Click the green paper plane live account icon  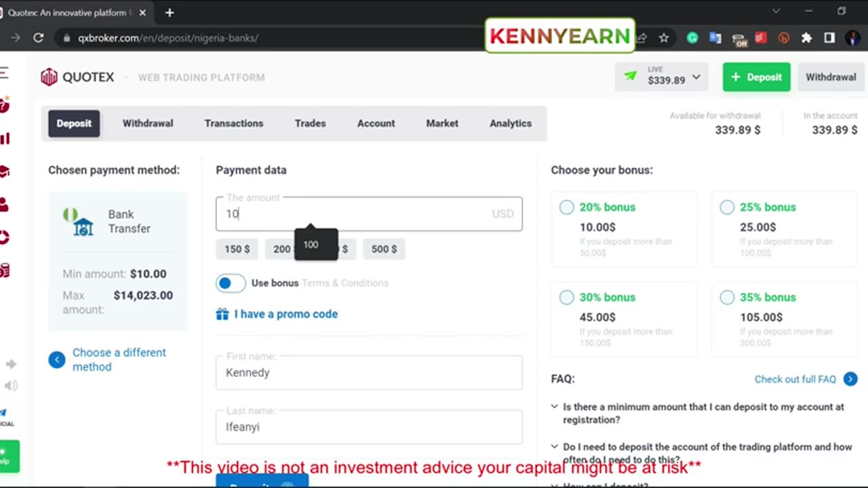point(631,77)
